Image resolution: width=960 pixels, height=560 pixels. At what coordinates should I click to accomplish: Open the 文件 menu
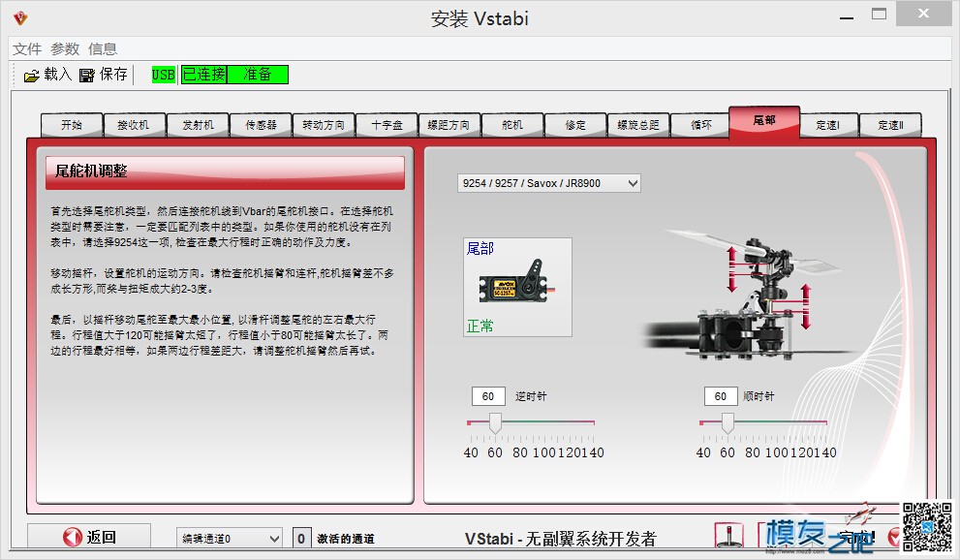[x=27, y=49]
